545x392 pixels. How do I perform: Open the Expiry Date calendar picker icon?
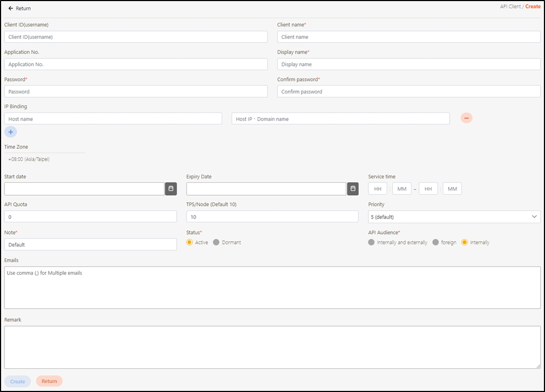tap(353, 189)
